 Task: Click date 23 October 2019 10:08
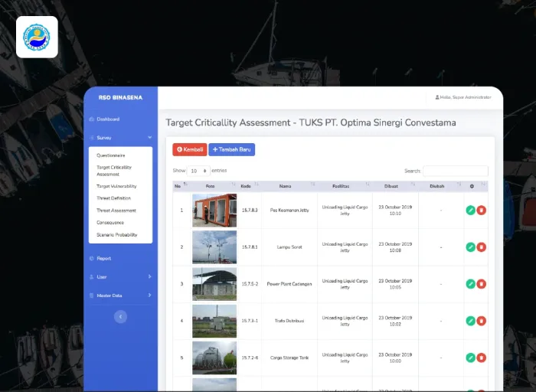(395, 247)
